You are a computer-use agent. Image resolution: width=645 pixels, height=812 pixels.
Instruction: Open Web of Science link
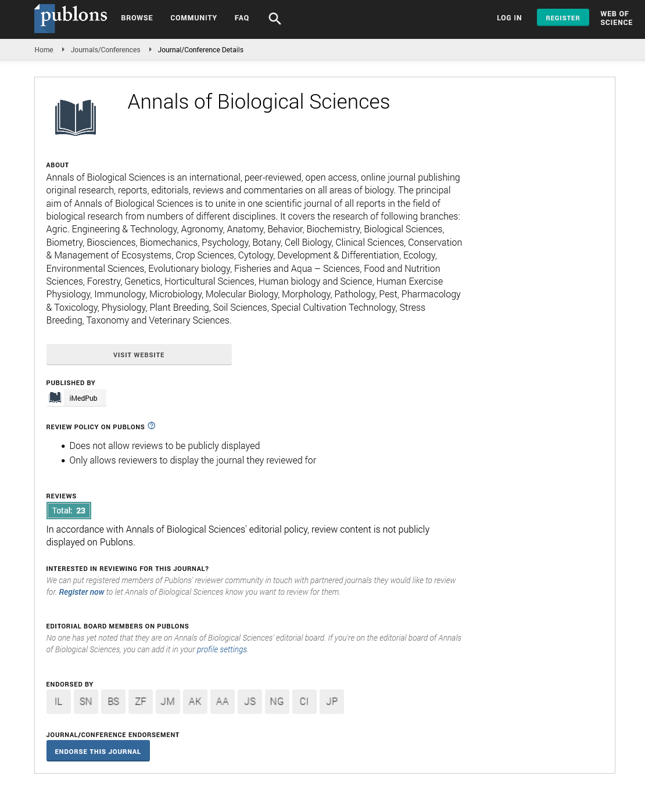click(x=616, y=18)
